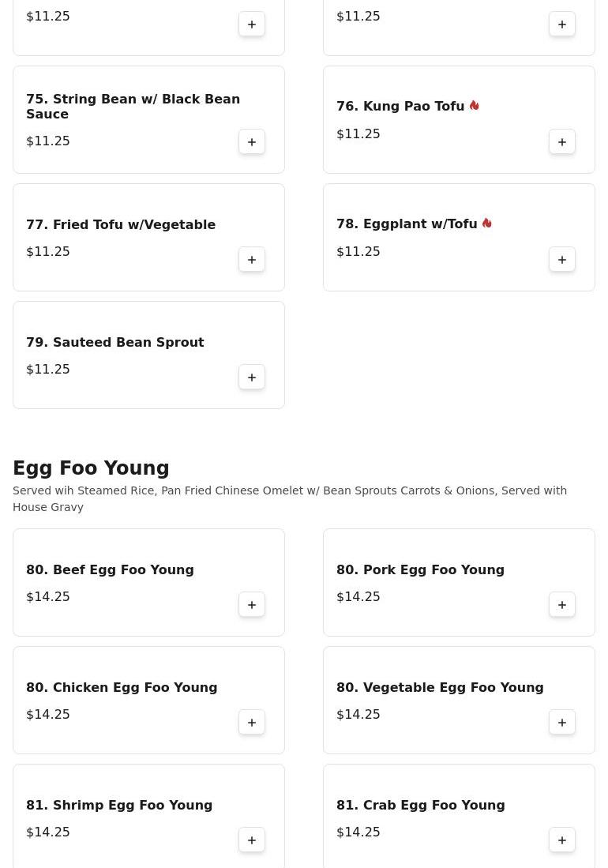
Task: Add Crab Egg Foo Young with plus button
Action: [x=562, y=840]
